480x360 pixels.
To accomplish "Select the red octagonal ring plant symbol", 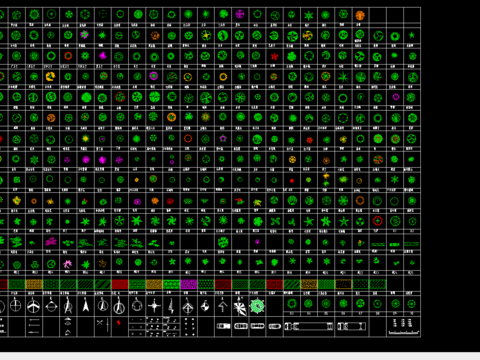I will pyautogui.click(x=377, y=220).
